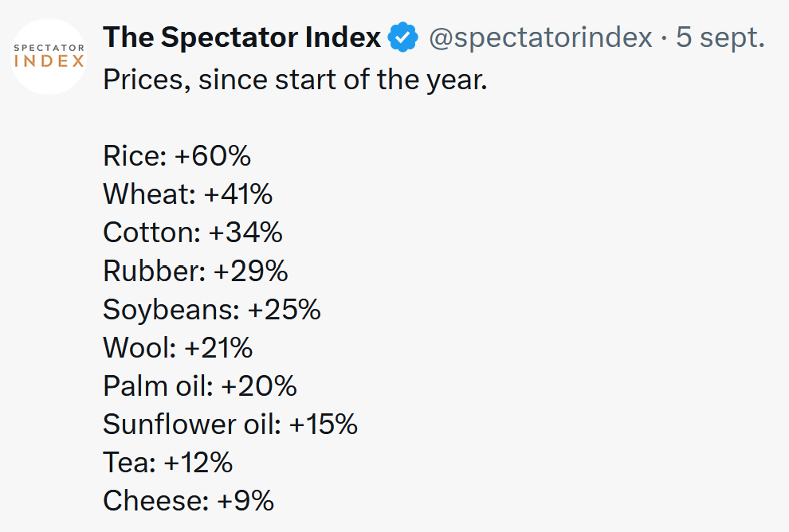The image size is (789, 532).
Task: Click the 'Prices, since start of the year.' text
Action: [x=295, y=80]
